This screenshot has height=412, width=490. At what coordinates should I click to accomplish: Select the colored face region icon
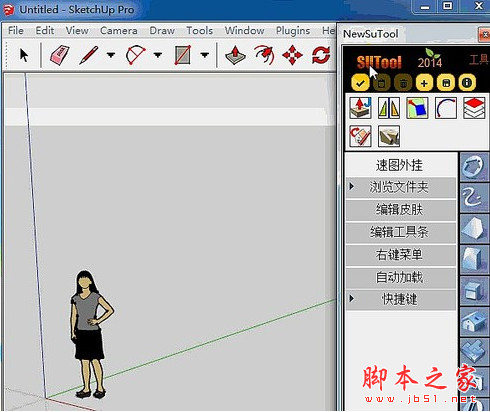pyautogui.click(x=417, y=108)
